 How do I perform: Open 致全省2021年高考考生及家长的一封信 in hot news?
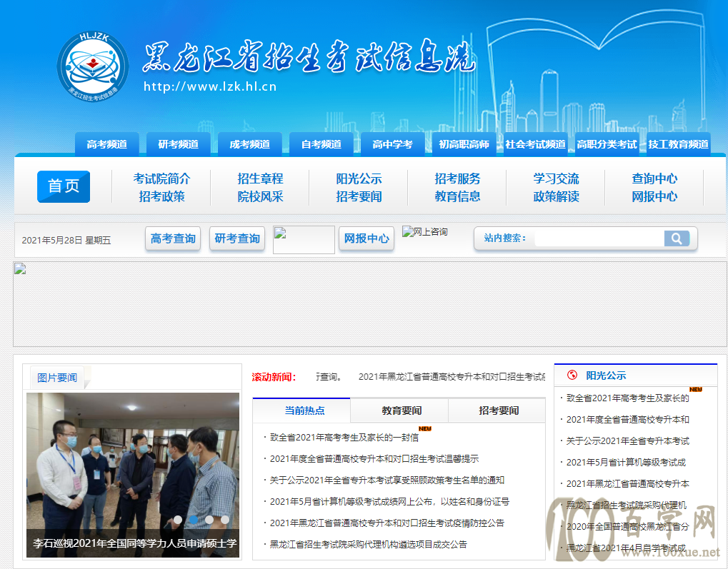(344, 437)
